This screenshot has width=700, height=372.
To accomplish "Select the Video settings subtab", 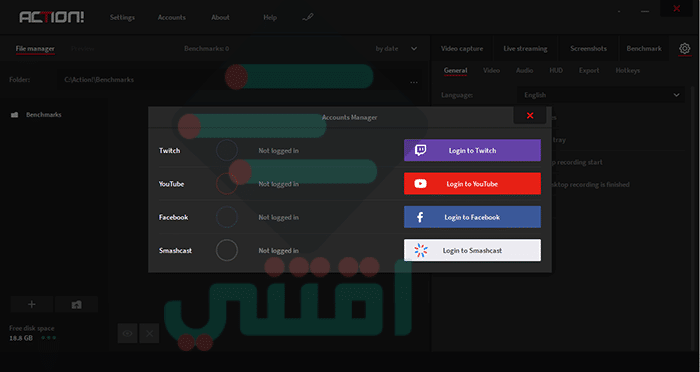I will 492,71.
